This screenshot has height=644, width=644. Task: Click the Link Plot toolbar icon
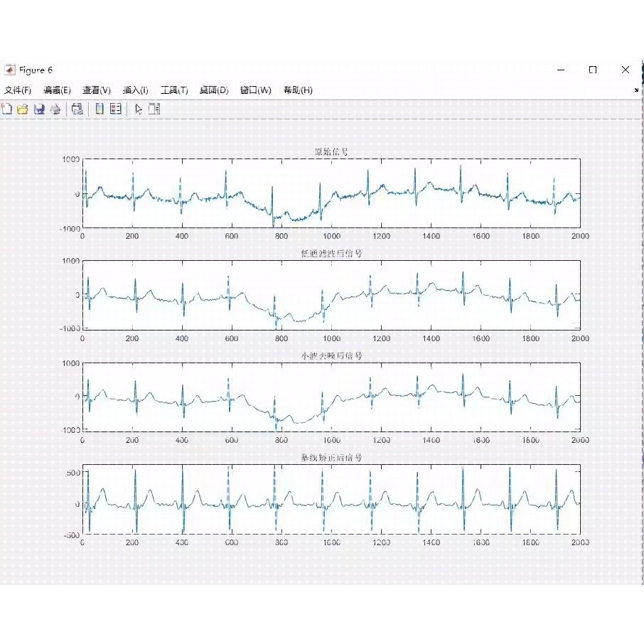pyautogui.click(x=77, y=109)
